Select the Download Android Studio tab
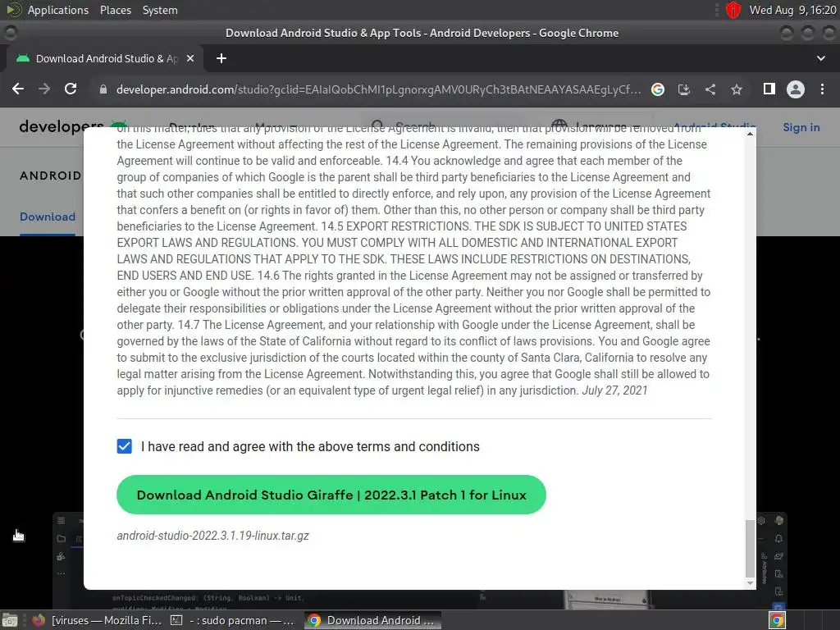 coord(104,58)
